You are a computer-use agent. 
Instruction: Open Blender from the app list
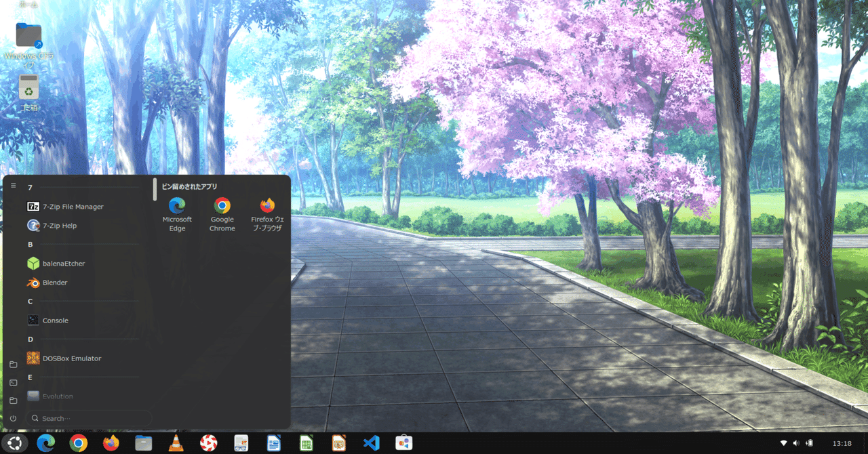54,283
